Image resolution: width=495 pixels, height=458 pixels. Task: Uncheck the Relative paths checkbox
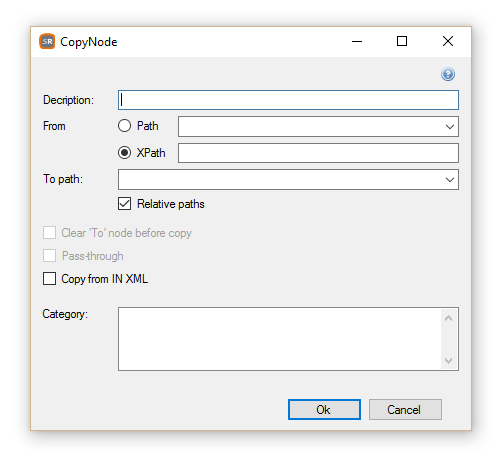point(124,204)
